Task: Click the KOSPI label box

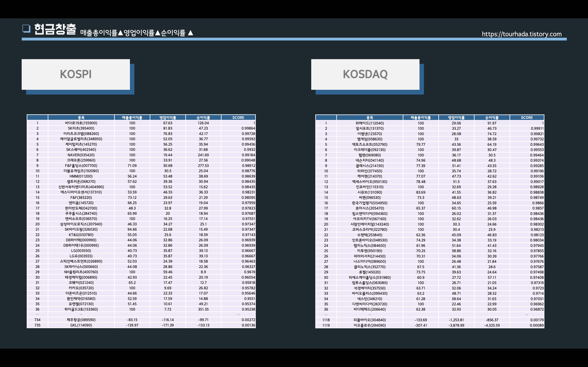Action: [76, 74]
